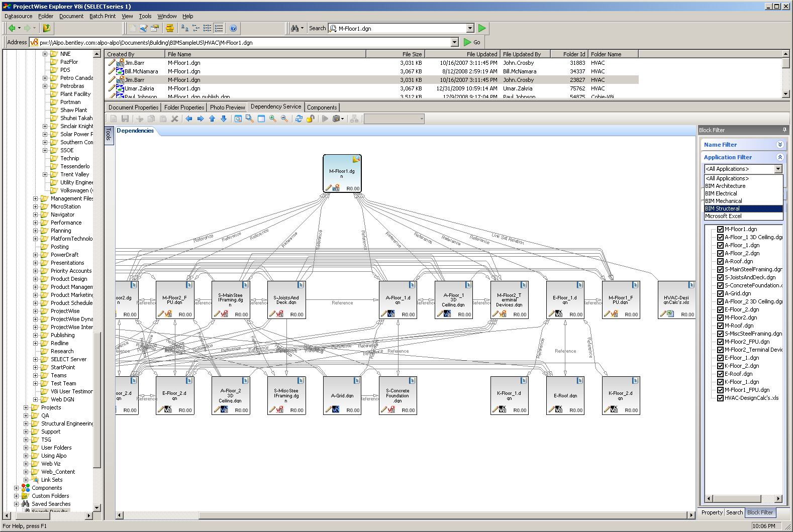Image resolution: width=793 pixels, height=532 pixels.
Task: Run search with green arrow beside Search box
Action: point(482,28)
